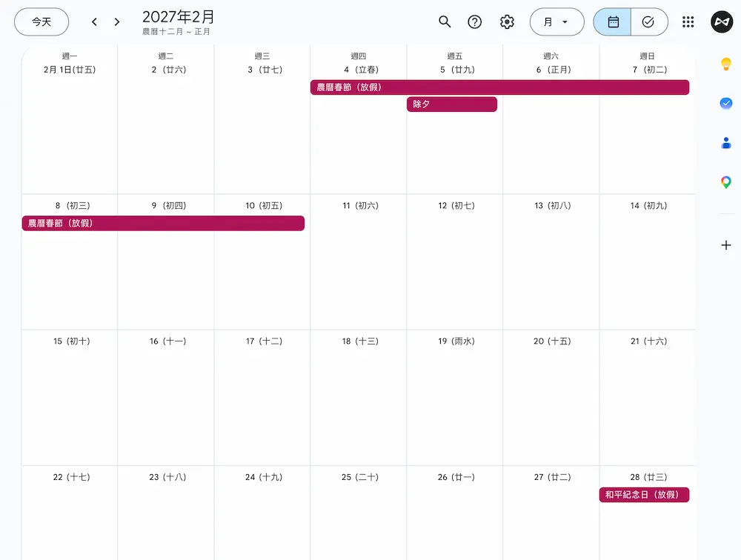Select date 15 (初十)
This screenshot has width=741, height=560.
coord(71,341)
